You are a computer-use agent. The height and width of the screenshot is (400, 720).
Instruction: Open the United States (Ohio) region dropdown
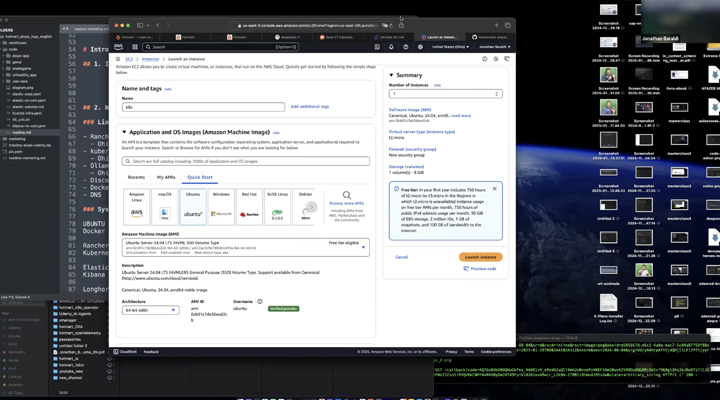(450, 47)
